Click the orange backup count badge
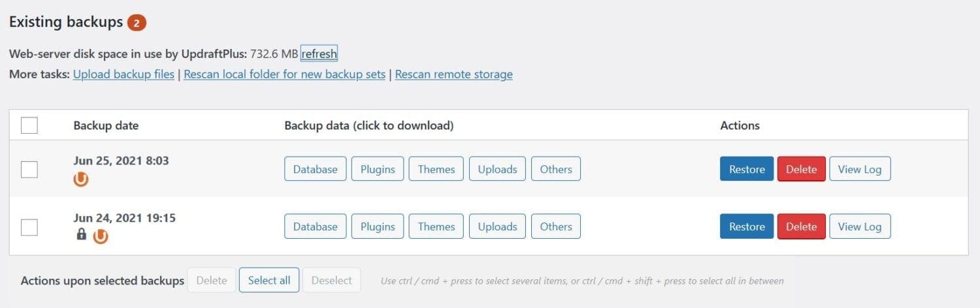The image size is (980, 308). pos(137,23)
